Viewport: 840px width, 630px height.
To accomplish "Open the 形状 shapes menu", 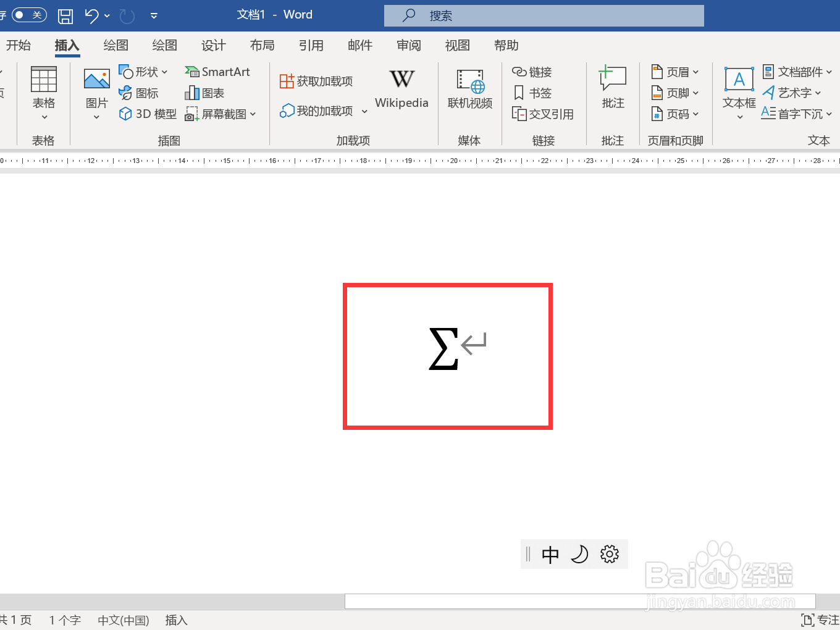I will click(143, 72).
